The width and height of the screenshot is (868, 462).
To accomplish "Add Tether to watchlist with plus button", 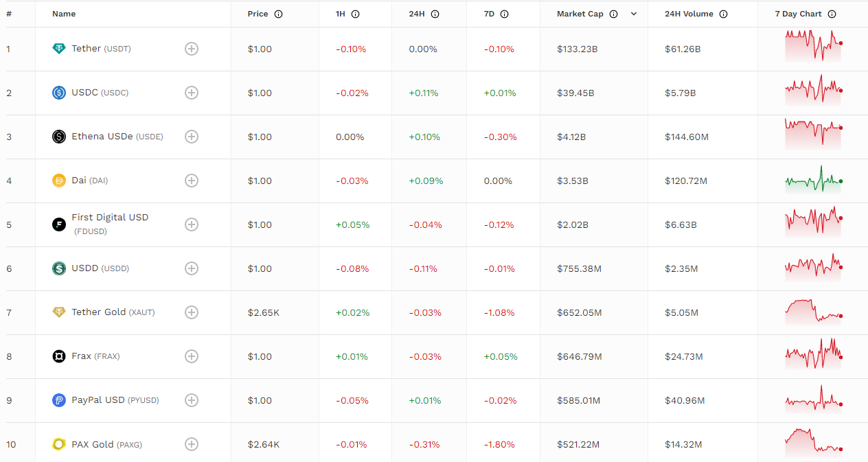I will tap(192, 49).
